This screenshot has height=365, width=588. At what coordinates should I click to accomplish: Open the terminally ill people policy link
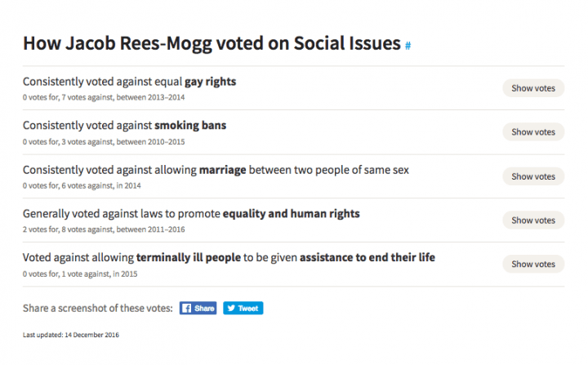pos(189,258)
